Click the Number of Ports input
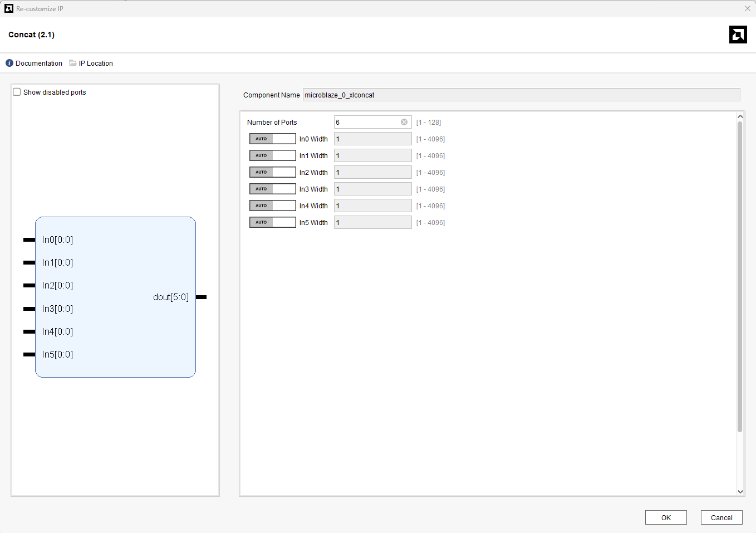 coord(366,122)
